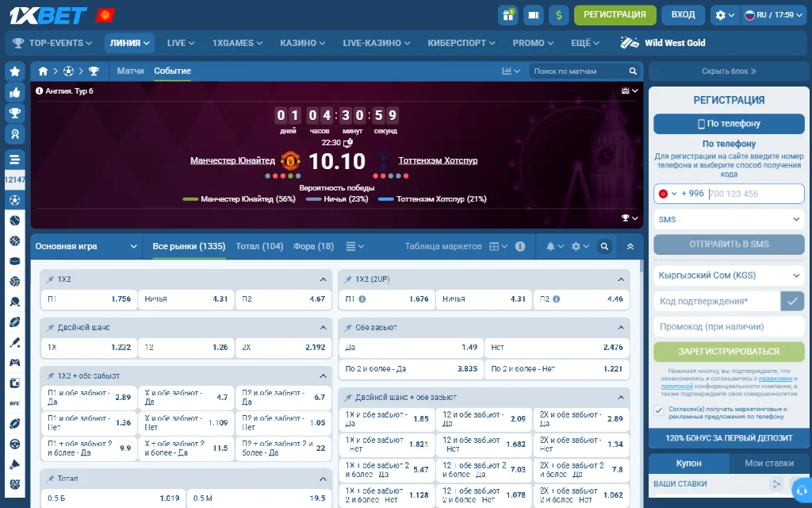Viewport: 812px width, 508px height.
Task: Open the Основная игра dropdown
Action: 86,246
